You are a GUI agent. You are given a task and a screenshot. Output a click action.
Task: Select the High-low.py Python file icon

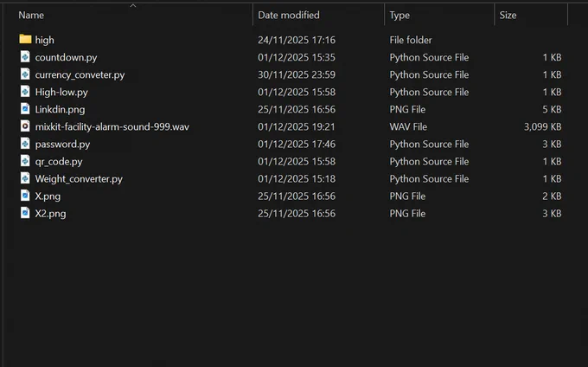click(x=25, y=91)
